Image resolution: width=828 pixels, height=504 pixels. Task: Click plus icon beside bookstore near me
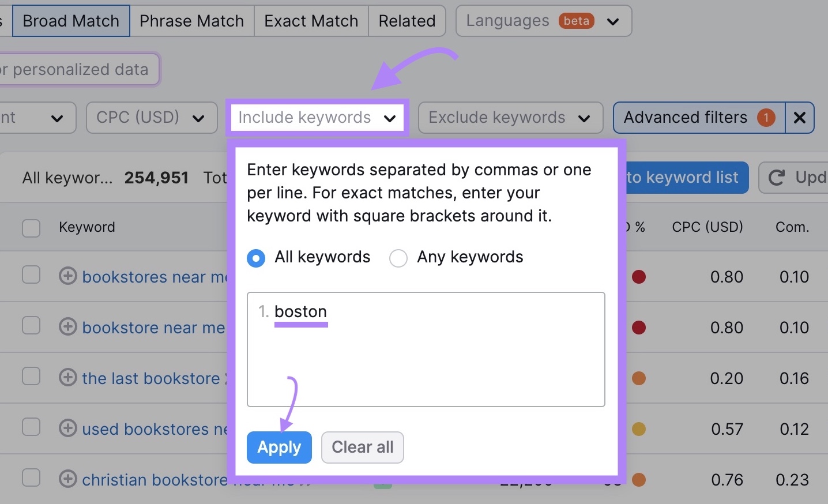pyautogui.click(x=68, y=327)
